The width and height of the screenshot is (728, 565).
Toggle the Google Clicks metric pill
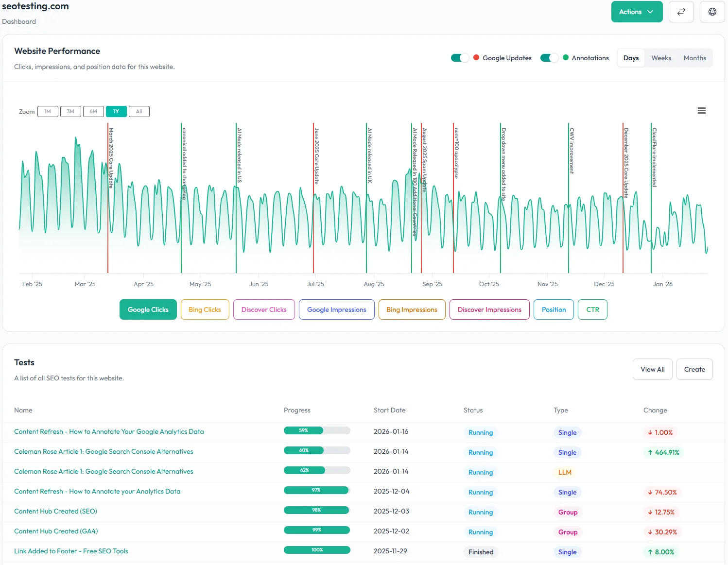click(x=148, y=309)
